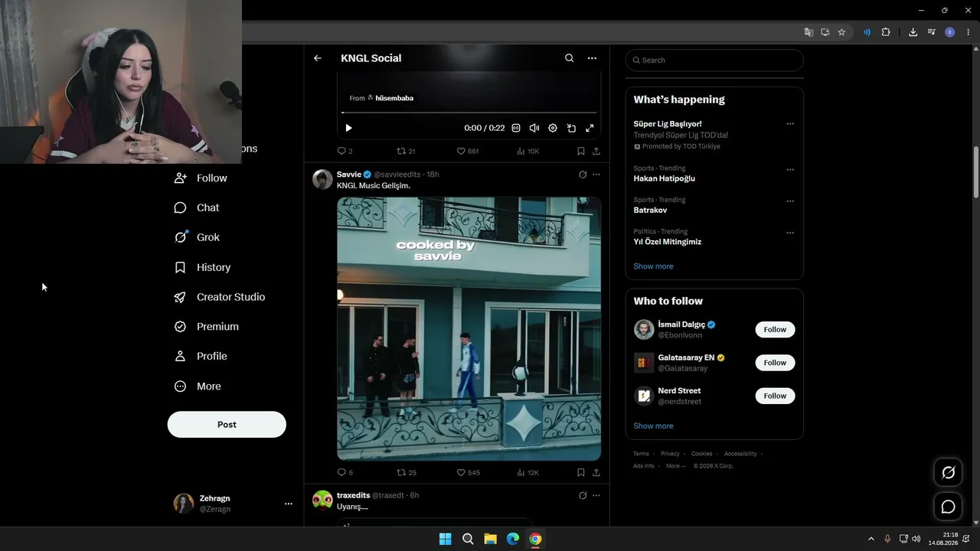
Task: Repost the post with 21 reposts
Action: (406, 152)
